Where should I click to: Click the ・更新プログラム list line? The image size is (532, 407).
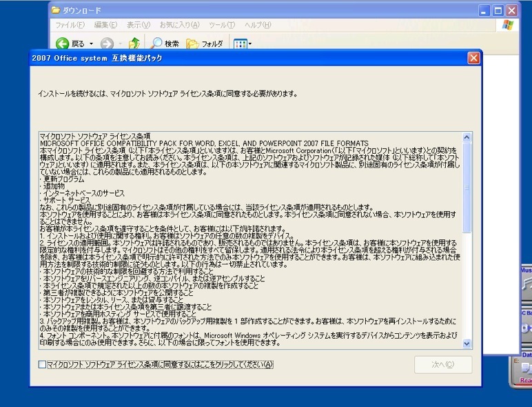coord(62,179)
